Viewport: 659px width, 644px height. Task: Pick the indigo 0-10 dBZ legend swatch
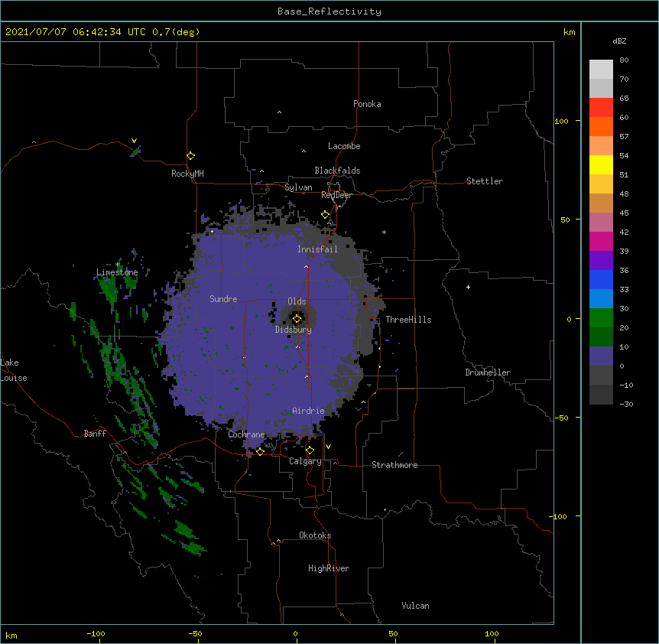(x=601, y=356)
